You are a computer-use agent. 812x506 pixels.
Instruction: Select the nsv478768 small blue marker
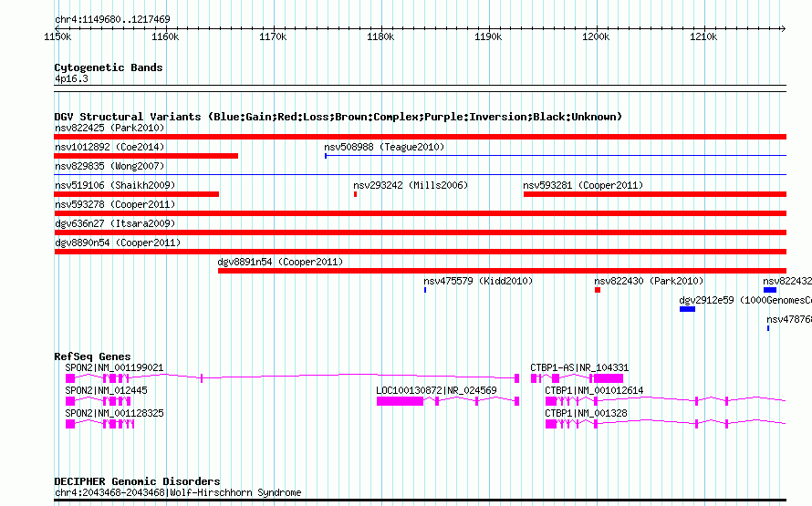point(768,328)
